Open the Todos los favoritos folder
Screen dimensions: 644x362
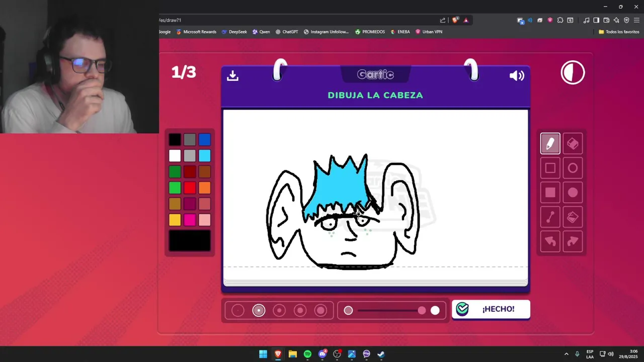pyautogui.click(x=618, y=32)
